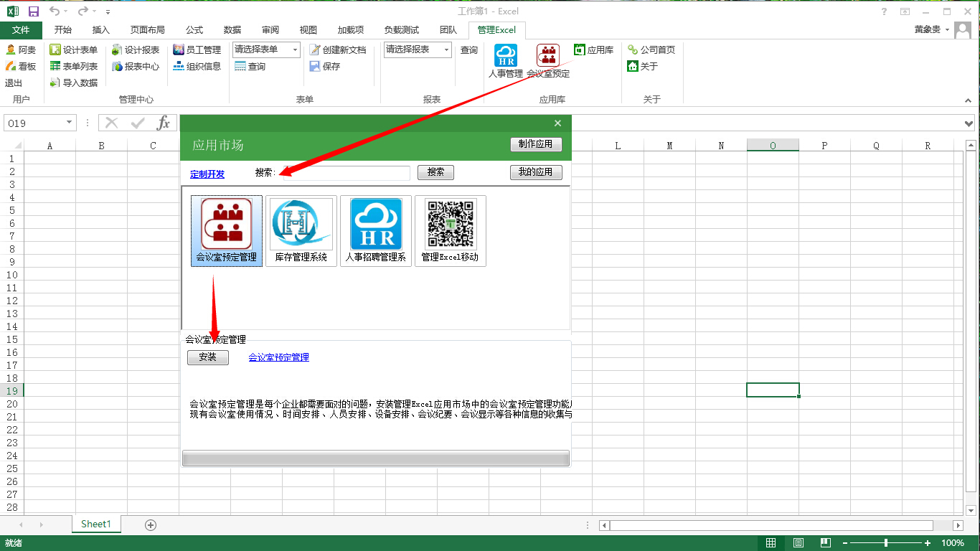Select the 人事招聘管理系 app tile
Screen dimensions: 980x551
pos(376,231)
